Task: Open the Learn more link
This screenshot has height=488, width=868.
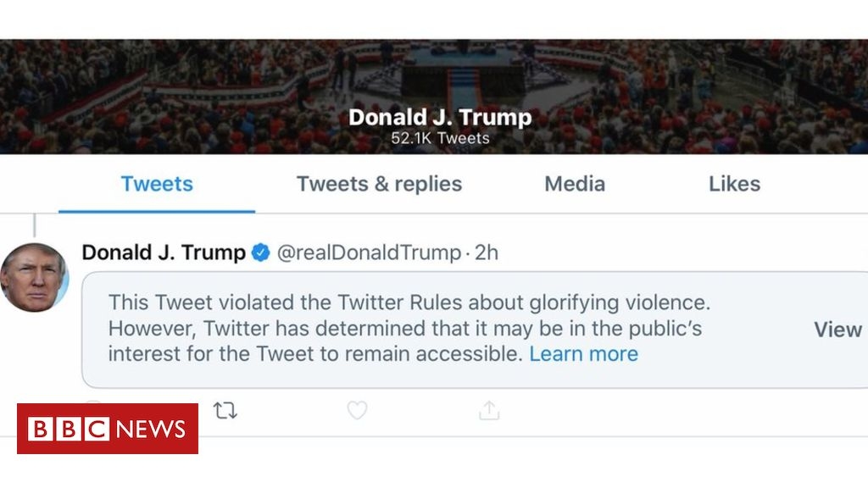Action: pyautogui.click(x=585, y=353)
